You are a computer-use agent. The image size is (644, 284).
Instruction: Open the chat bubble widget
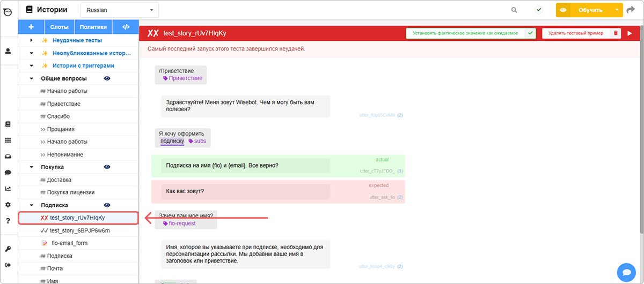(x=626, y=272)
